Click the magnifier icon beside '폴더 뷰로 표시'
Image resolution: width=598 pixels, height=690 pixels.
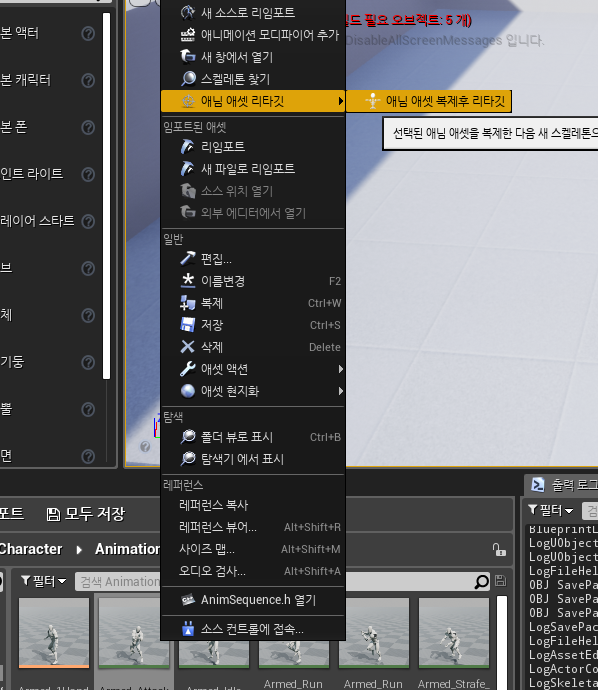(188, 437)
